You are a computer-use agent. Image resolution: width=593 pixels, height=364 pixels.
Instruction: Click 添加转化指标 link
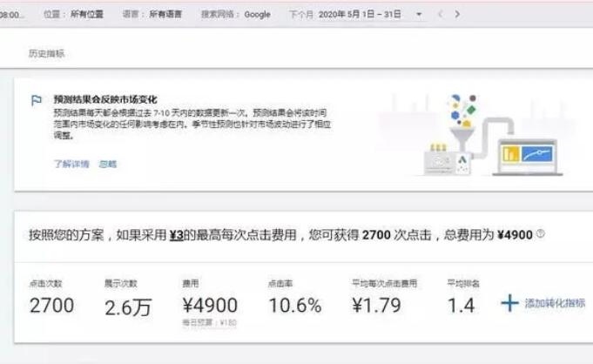555,303
